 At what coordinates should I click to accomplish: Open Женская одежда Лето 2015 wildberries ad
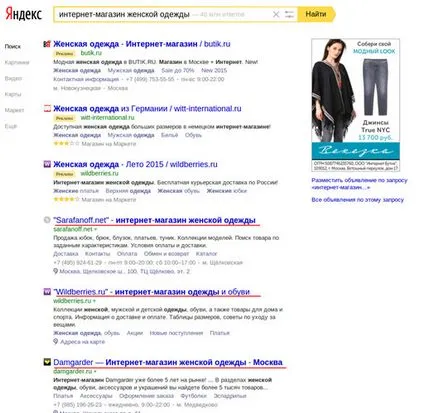(135, 164)
